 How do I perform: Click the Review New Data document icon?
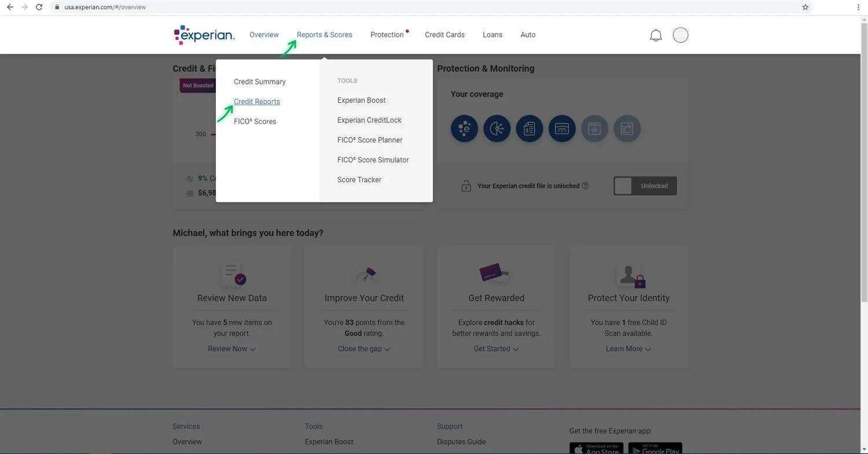233,275
